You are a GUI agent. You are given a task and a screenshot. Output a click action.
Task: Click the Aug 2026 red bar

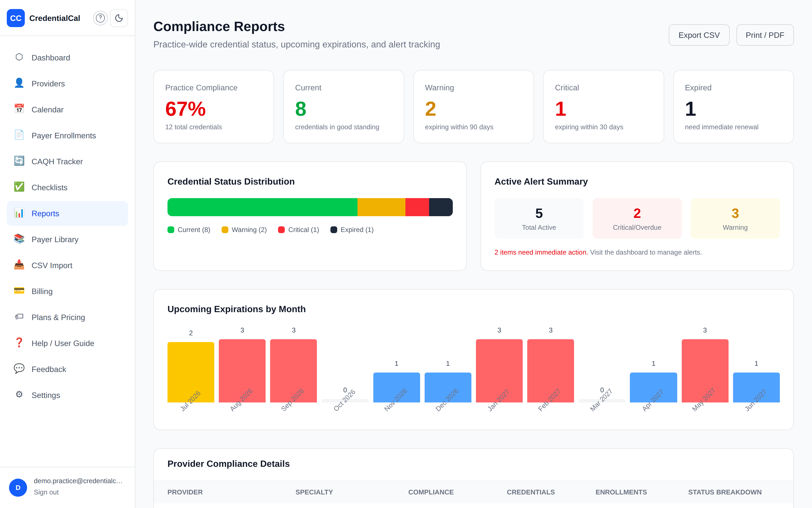(242, 371)
